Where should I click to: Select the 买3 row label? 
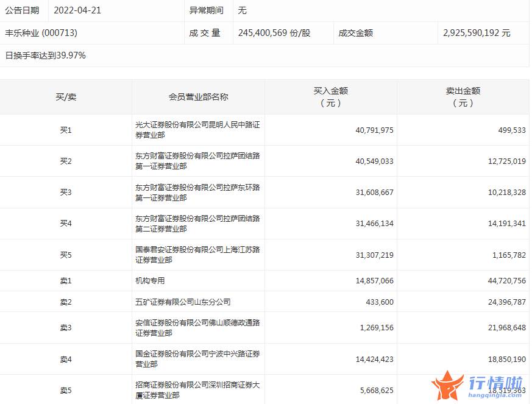pos(66,193)
